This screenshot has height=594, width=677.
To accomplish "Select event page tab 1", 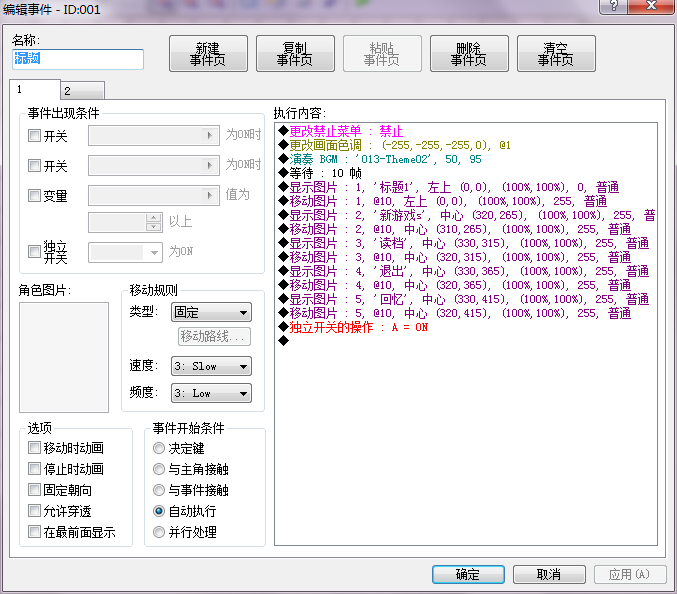I will tap(35, 89).
